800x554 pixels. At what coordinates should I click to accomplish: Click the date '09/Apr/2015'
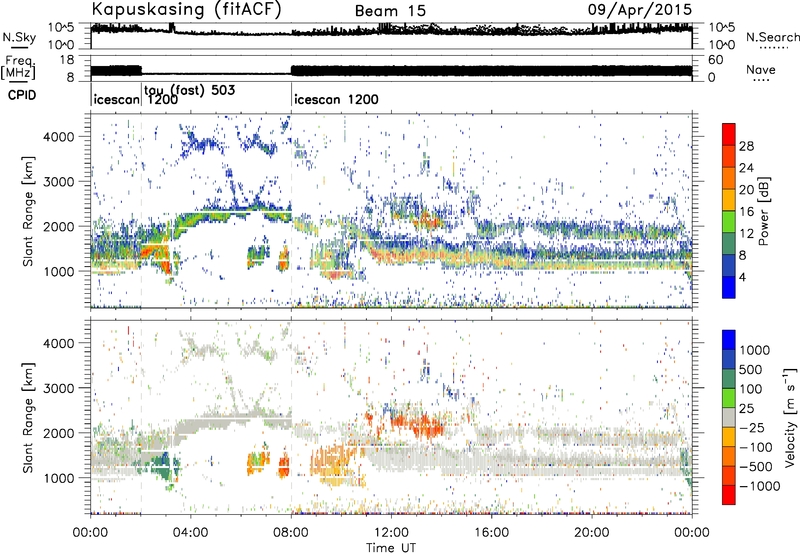pos(640,10)
